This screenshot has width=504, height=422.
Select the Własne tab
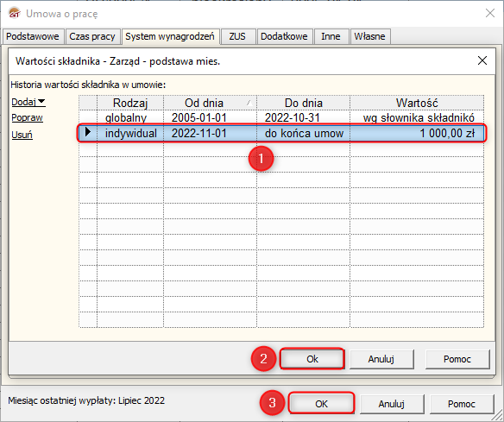click(x=369, y=36)
